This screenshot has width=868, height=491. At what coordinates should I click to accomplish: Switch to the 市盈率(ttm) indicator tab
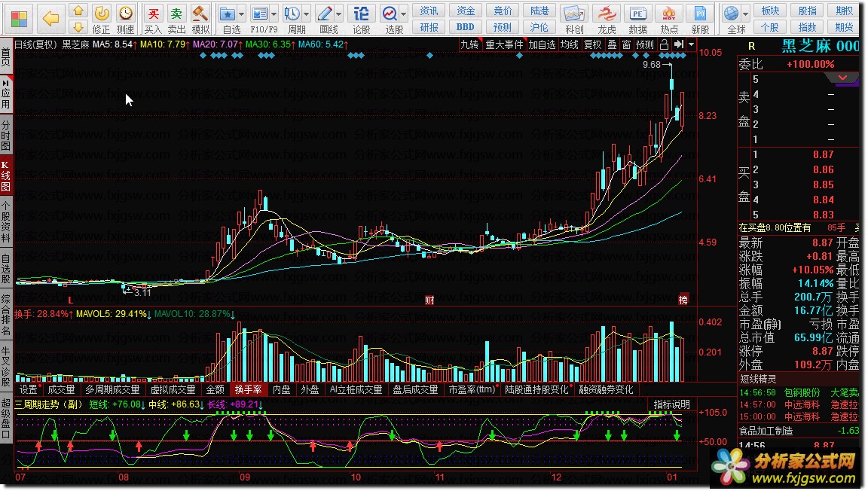tap(472, 389)
